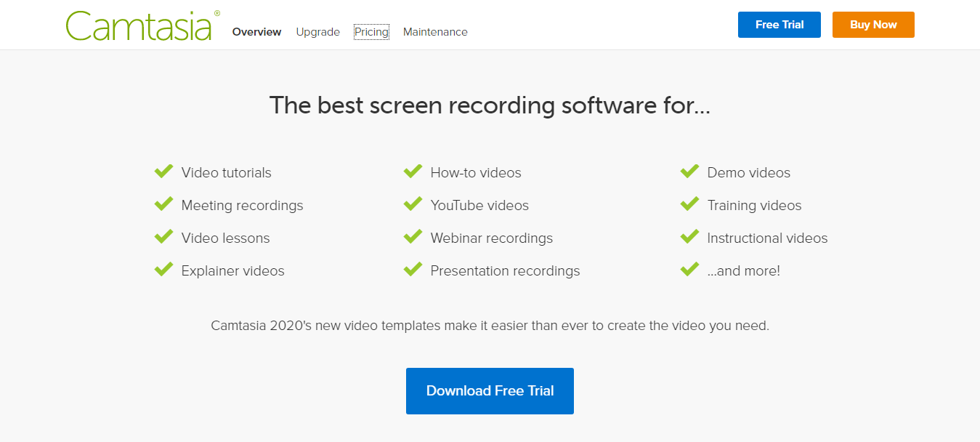Select the Pricing tab
The image size is (980, 442).
point(371,32)
